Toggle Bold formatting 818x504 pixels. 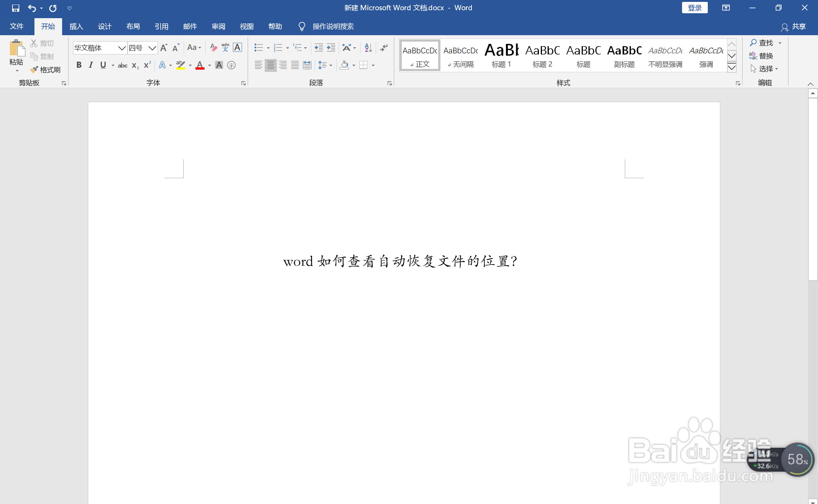(79, 65)
